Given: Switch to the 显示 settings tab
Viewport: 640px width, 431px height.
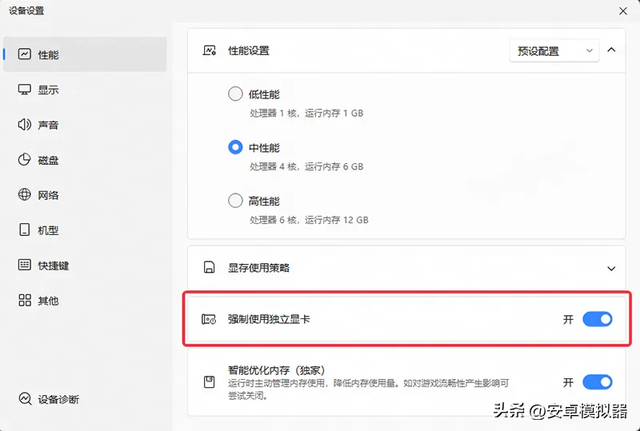Looking at the screenshot, I should [x=48, y=90].
